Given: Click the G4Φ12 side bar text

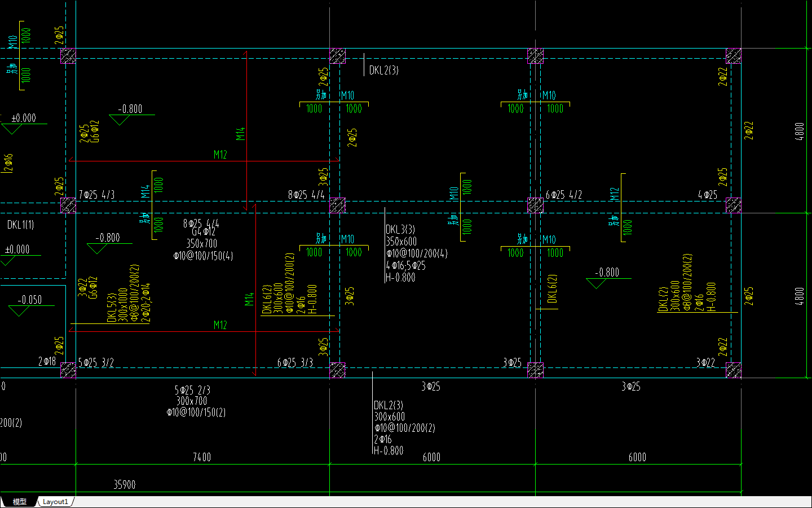Looking at the screenshot, I should pyautogui.click(x=204, y=232).
